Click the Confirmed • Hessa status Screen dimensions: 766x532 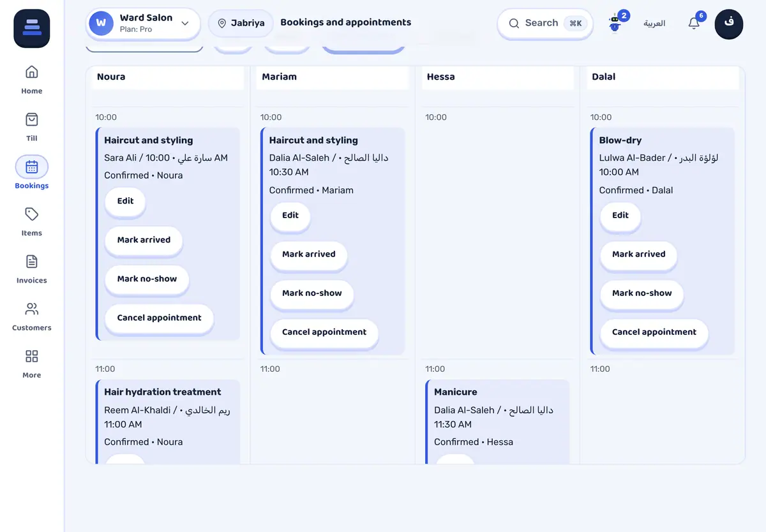[474, 442]
